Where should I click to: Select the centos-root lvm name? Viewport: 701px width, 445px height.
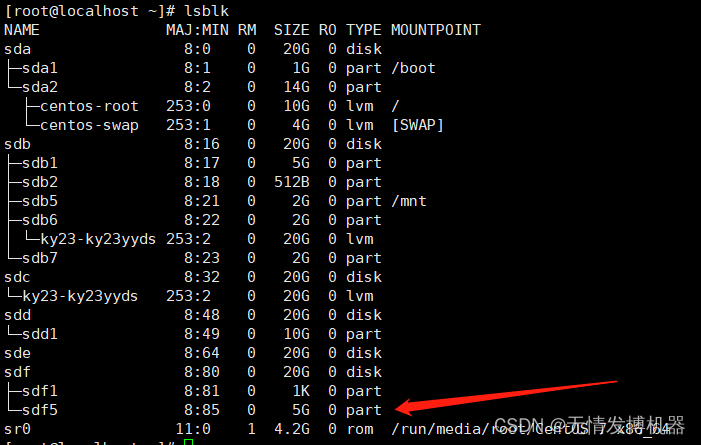pos(89,106)
